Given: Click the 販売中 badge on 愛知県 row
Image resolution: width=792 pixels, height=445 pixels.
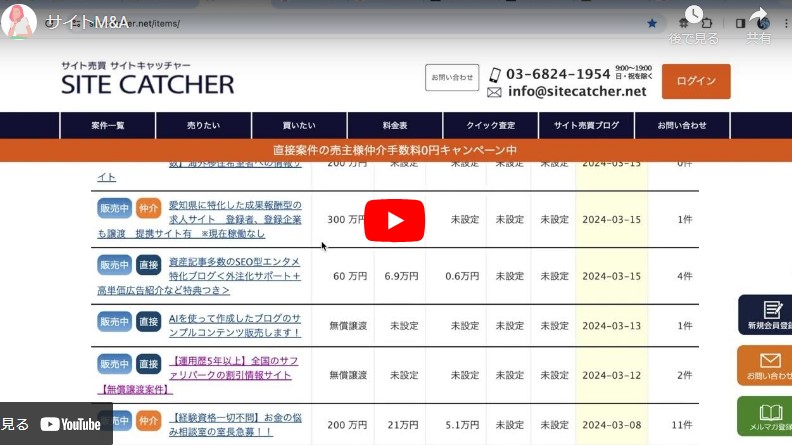Looking at the screenshot, I should [x=115, y=208].
